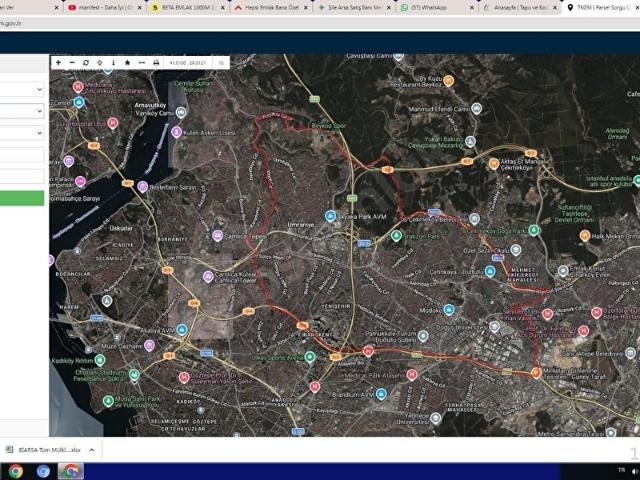The width and height of the screenshot is (640, 480).
Task: Choose the distance measure tool
Action: pos(142,62)
